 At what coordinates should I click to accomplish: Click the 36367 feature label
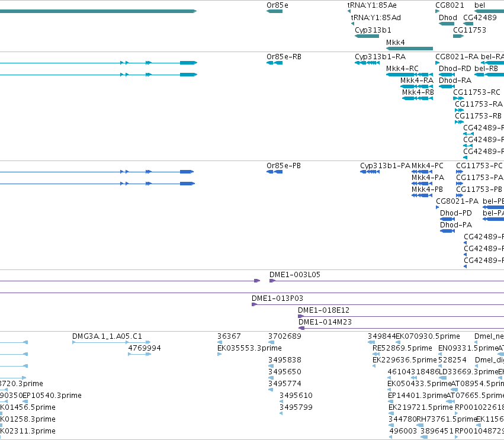(x=229, y=336)
